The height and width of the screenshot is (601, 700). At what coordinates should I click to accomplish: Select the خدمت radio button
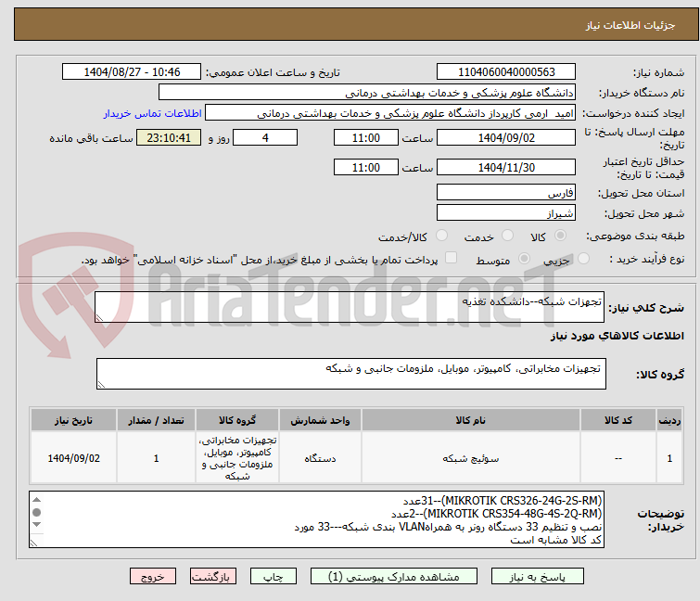507,236
